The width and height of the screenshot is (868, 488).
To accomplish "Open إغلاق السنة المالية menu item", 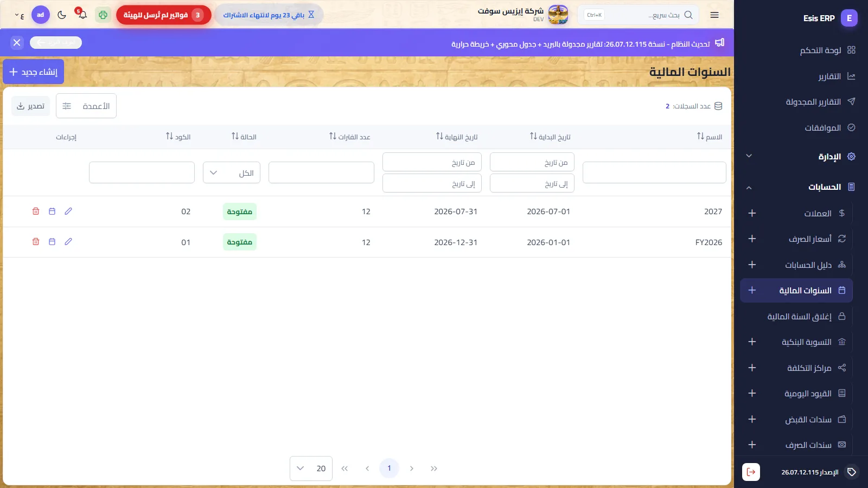I will click(x=799, y=316).
